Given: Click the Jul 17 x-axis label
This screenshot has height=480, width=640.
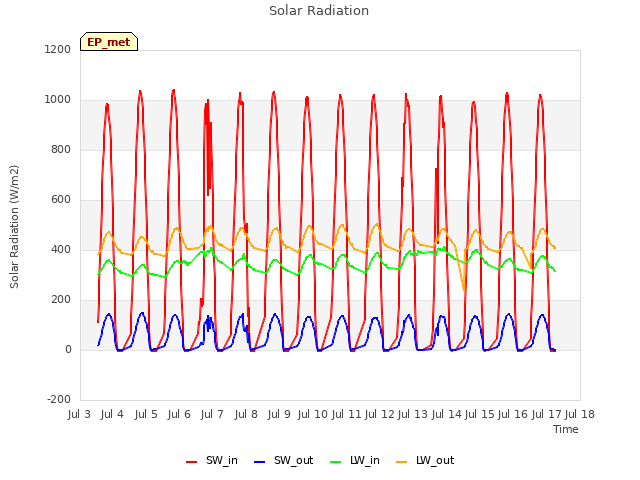Looking at the screenshot, I should pyautogui.click(x=547, y=414).
